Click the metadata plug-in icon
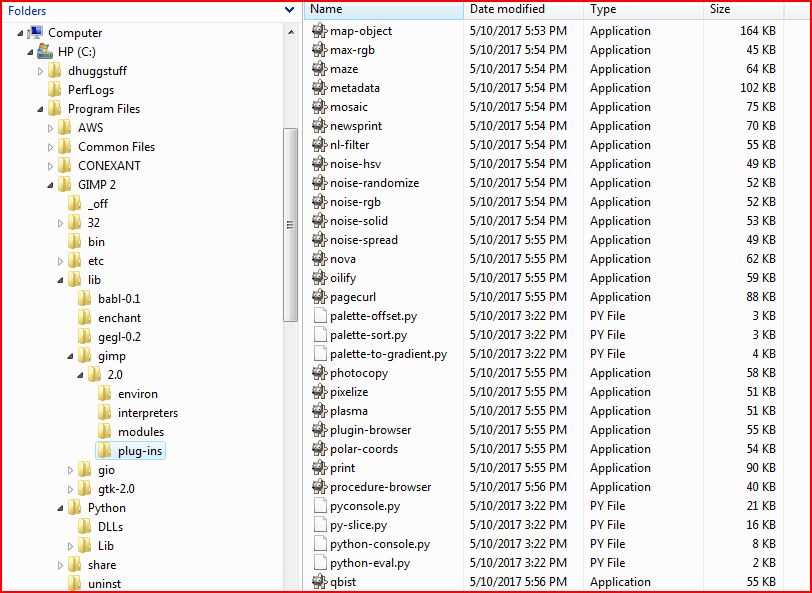Viewport: 812px width, 593px height. click(x=320, y=88)
